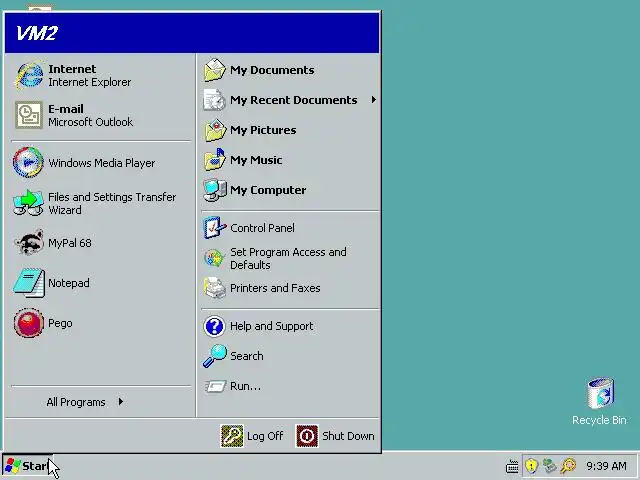This screenshot has width=640, height=480.
Task: Click the Search label
Action: 247,356
